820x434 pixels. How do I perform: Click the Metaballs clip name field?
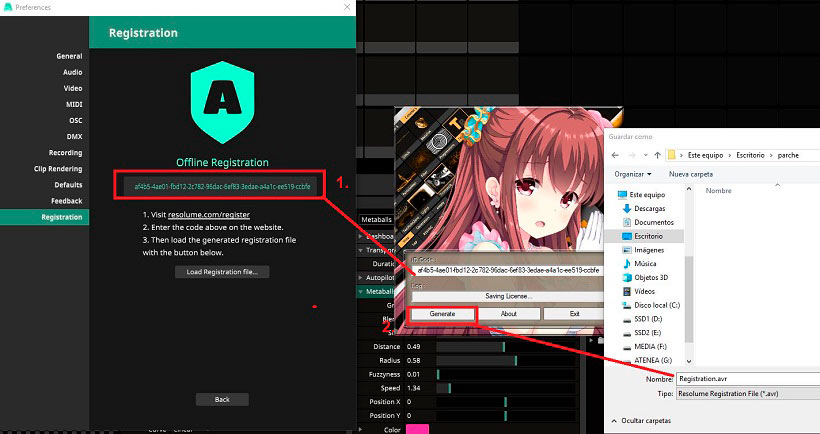pos(376,220)
